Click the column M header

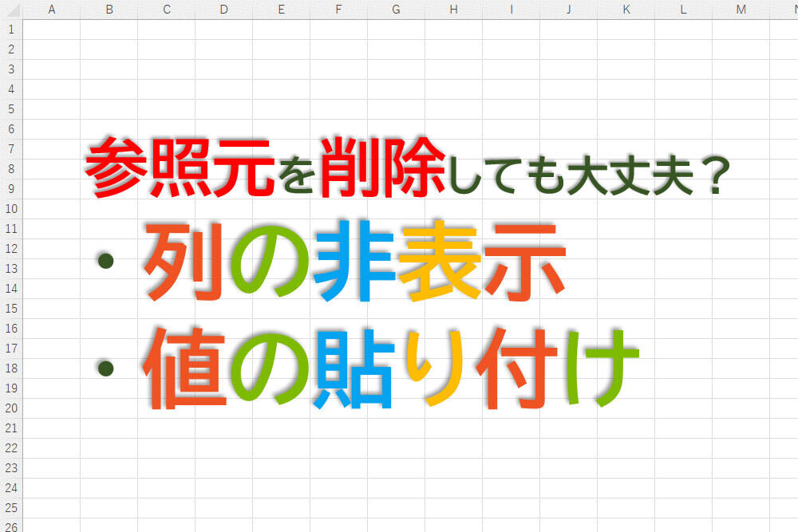[741, 10]
